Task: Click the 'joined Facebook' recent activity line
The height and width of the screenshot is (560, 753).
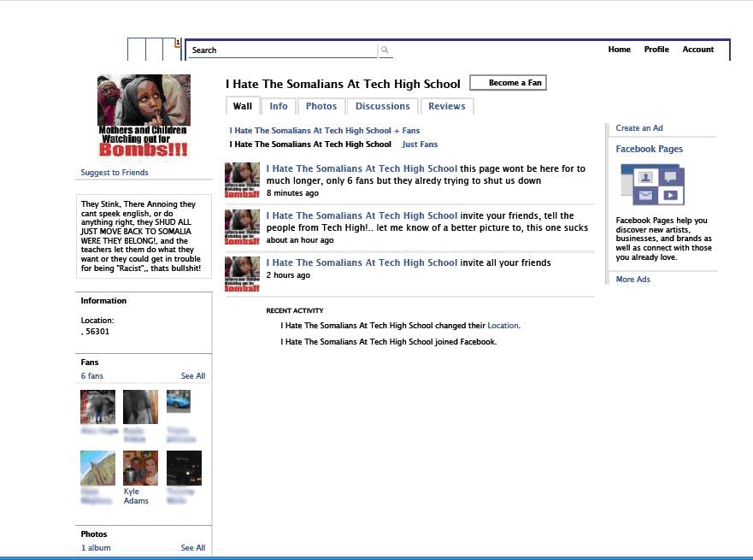Action: 389,342
